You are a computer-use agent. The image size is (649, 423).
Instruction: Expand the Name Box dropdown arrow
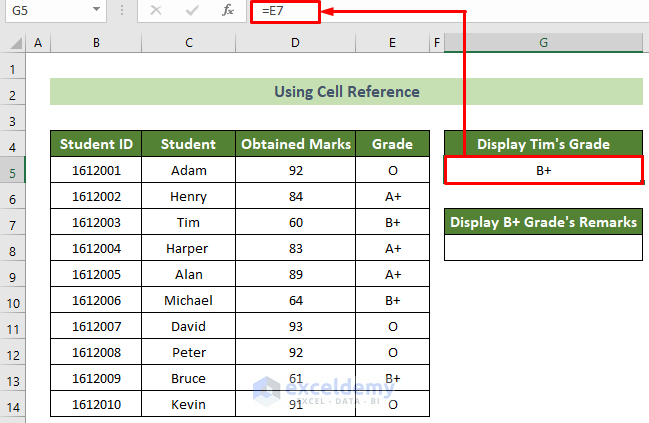coord(96,9)
